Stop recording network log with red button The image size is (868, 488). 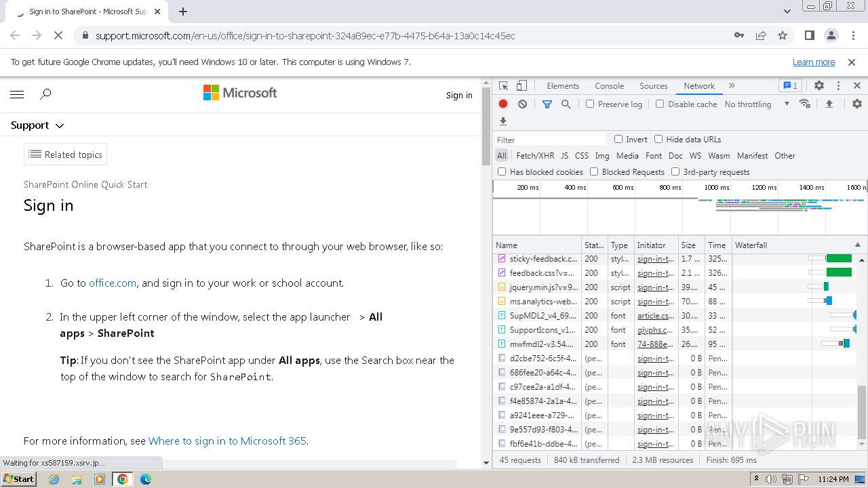tap(503, 104)
